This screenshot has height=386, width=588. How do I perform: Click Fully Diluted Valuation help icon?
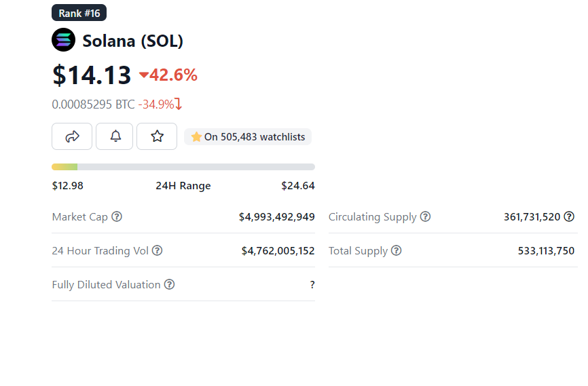169,285
